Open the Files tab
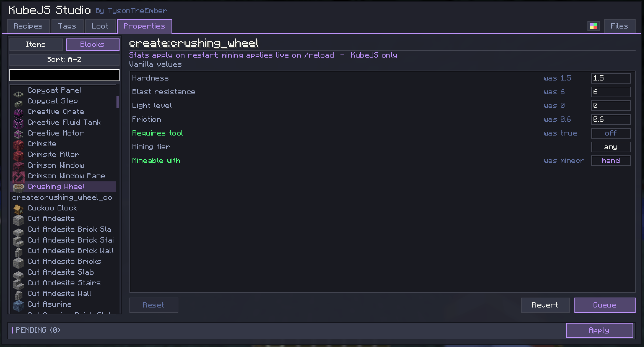Viewport: 644px width, 347px height. coord(620,26)
